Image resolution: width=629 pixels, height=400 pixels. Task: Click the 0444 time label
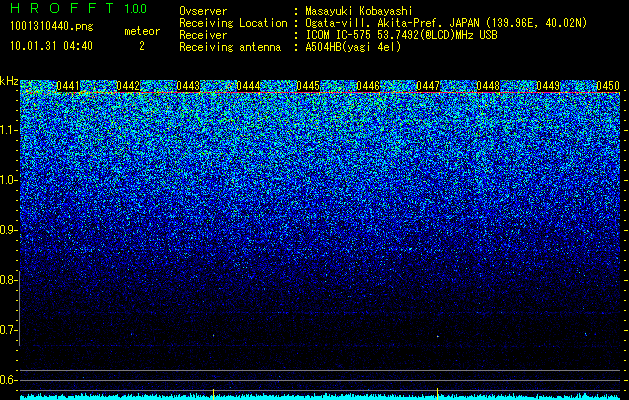click(x=248, y=86)
